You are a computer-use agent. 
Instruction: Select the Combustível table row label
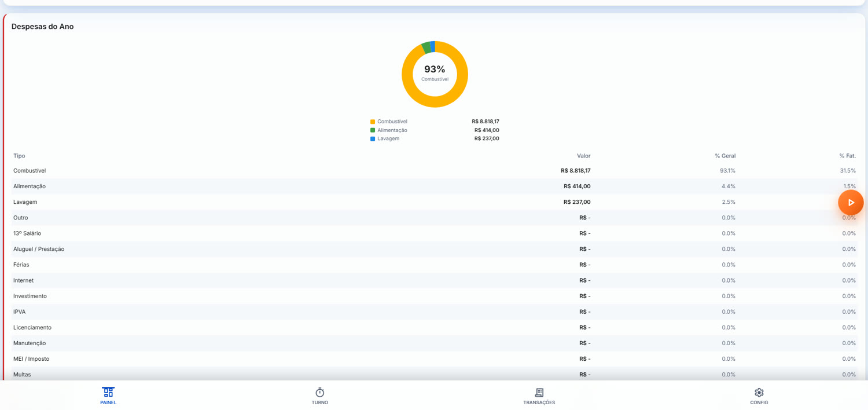30,171
